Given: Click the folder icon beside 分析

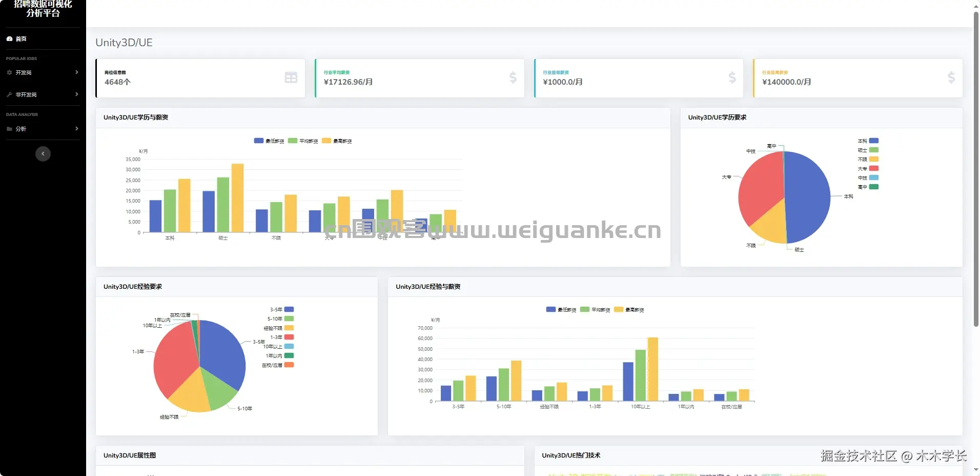Looking at the screenshot, I should (9, 129).
